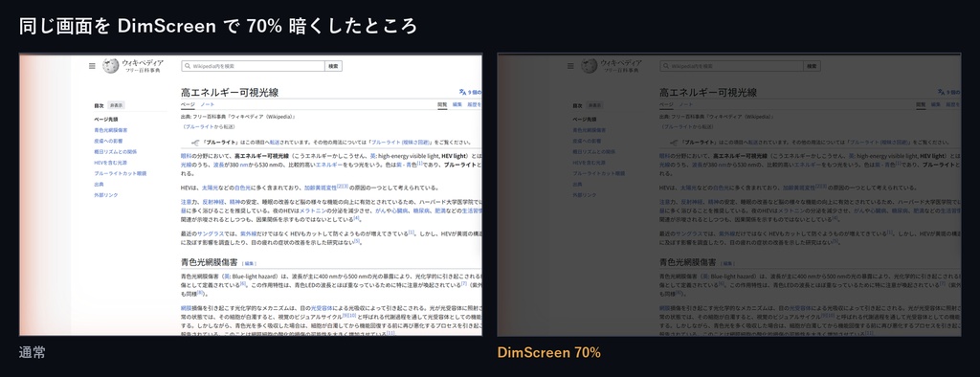Screen dimensions: 980x377
Task: Open the hamburger menu in the 通常 screenshot
Action: click(x=92, y=66)
